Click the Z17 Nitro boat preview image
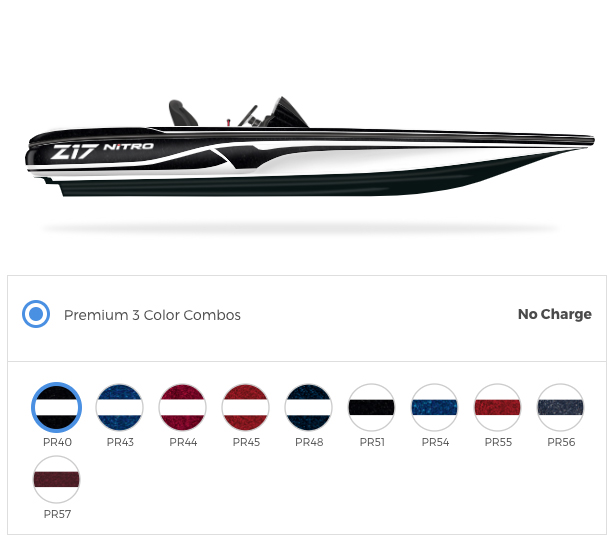The image size is (613, 540). tap(310, 147)
